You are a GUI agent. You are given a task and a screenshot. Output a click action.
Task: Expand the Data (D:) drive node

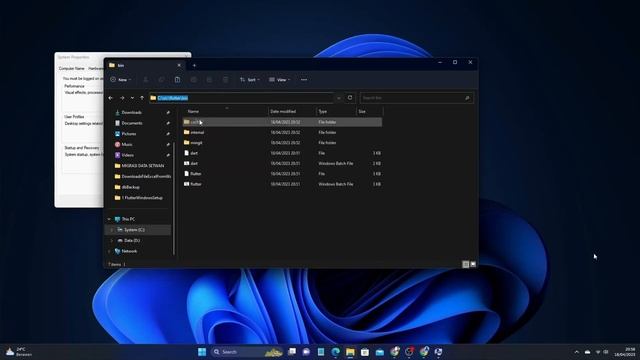point(111,240)
